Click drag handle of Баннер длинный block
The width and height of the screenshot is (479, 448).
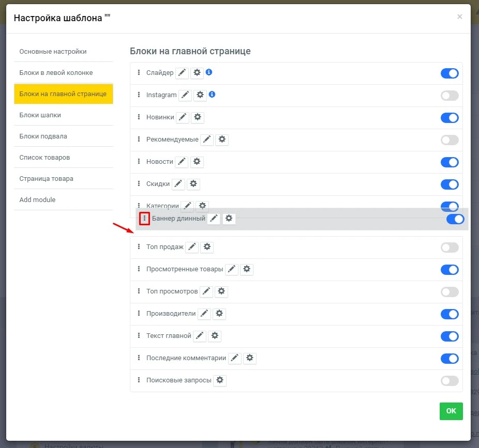144,219
